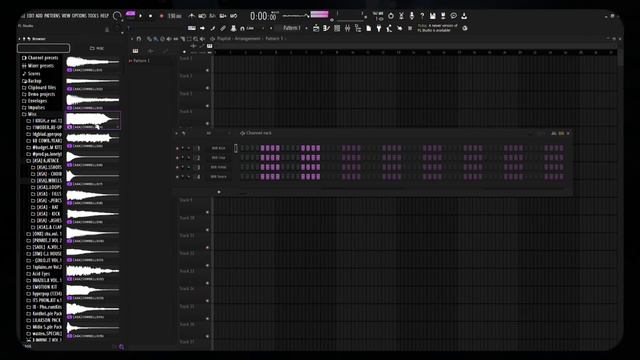This screenshot has height=360, width=640.
Task: Open the Pattern 1 selector
Action: pos(291,28)
